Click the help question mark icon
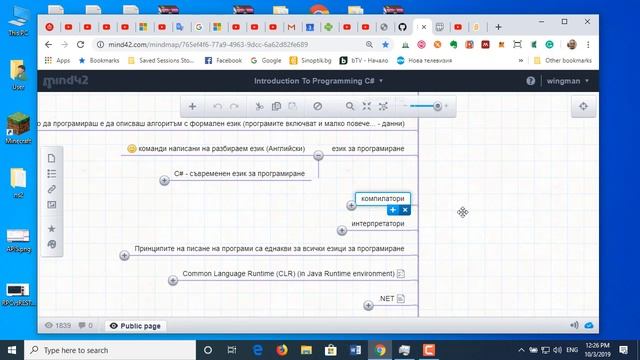 click(x=531, y=81)
